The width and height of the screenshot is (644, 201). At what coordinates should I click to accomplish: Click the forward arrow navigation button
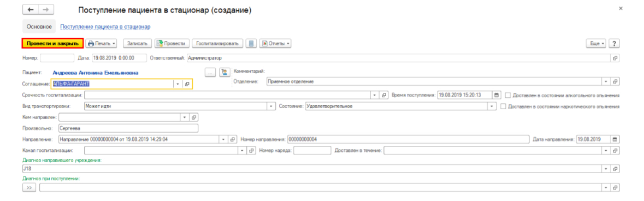[x=45, y=9]
